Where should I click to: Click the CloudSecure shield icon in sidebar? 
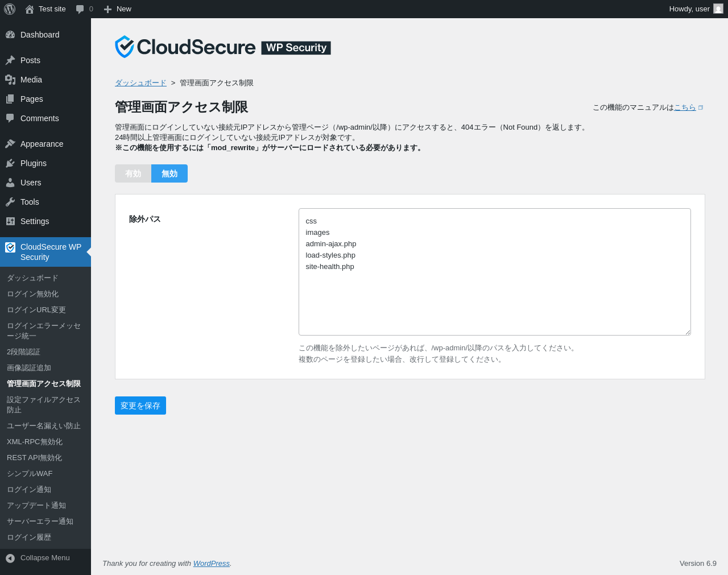pyautogui.click(x=10, y=247)
